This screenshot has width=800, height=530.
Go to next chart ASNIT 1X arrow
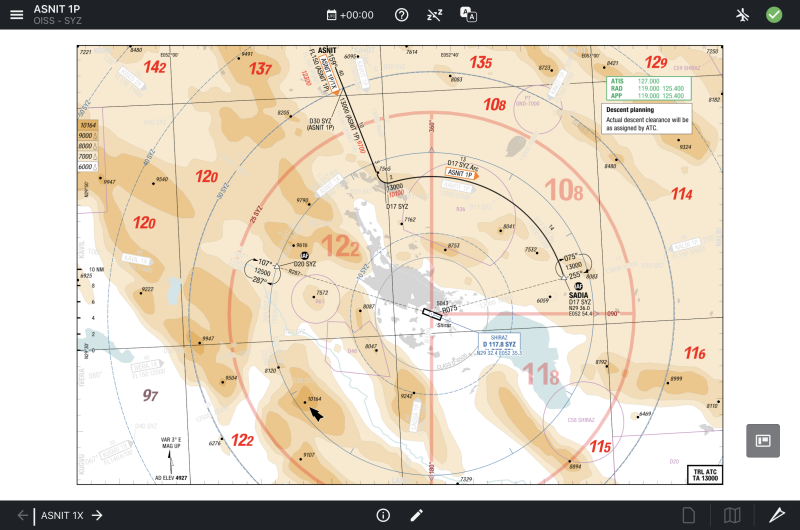tap(97, 515)
